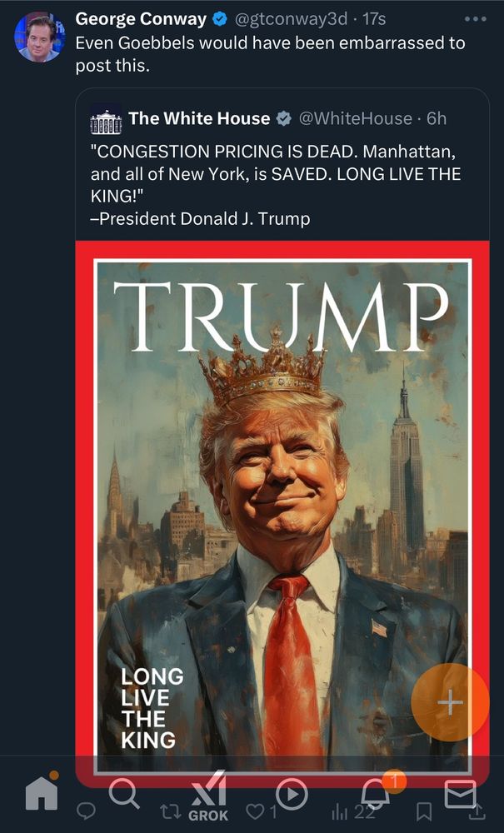Bookmark this post
This screenshot has width=504, height=833.
[x=423, y=811]
